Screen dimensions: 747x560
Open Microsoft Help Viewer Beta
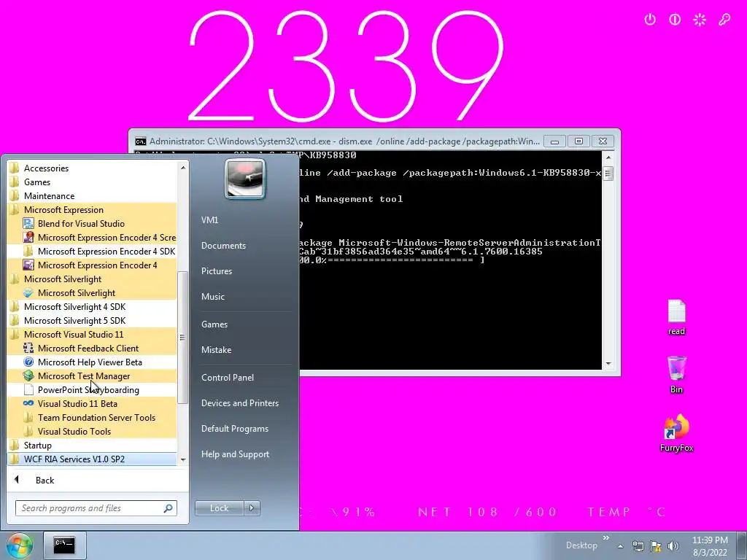tap(91, 362)
